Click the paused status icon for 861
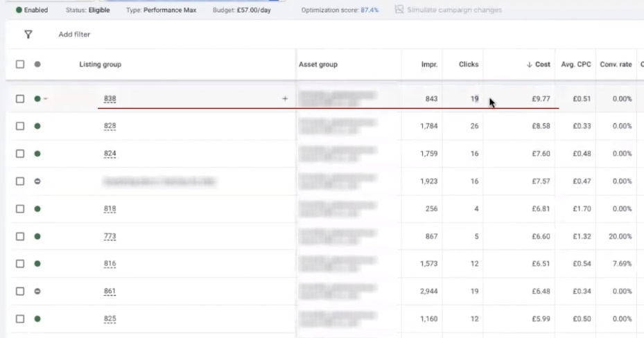The height and width of the screenshot is (338, 644). coord(37,292)
